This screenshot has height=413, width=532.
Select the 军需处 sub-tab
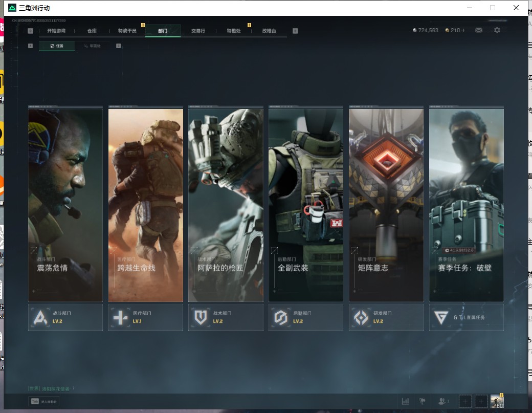(x=93, y=46)
